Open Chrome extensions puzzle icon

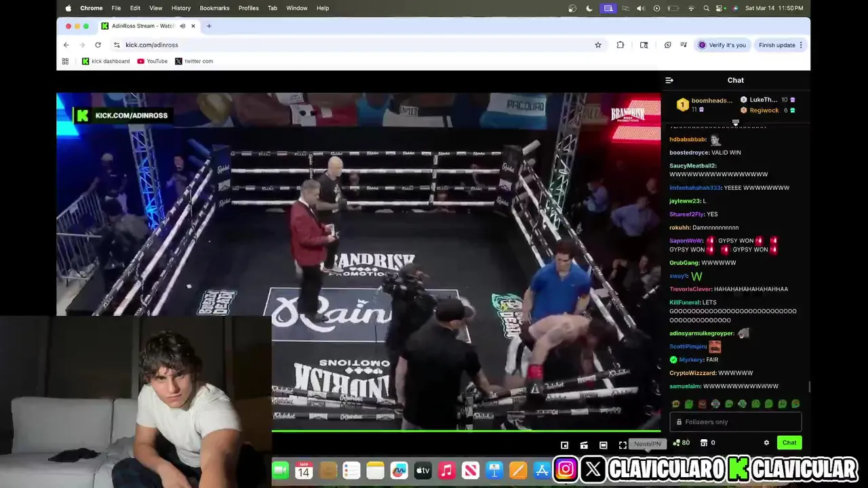[x=620, y=45]
